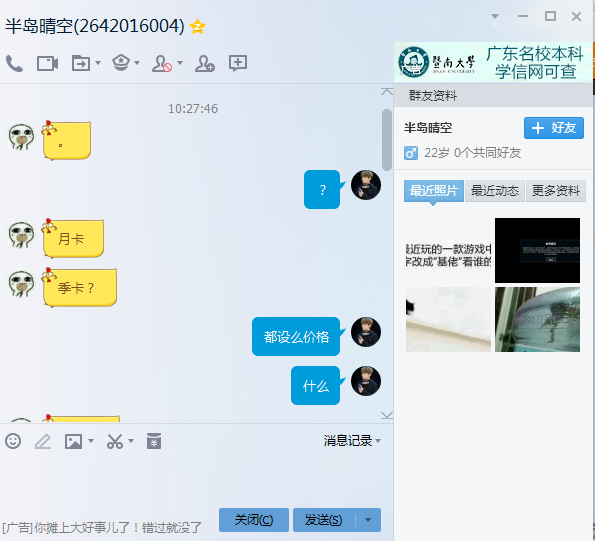This screenshot has height=541, width=595.
Task: Click the police hat report icon
Action: click(x=121, y=63)
